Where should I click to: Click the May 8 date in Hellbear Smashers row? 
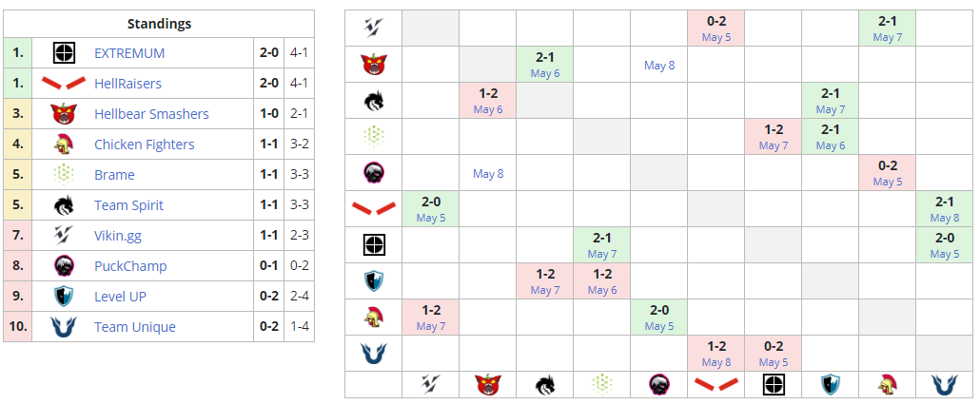(x=659, y=66)
